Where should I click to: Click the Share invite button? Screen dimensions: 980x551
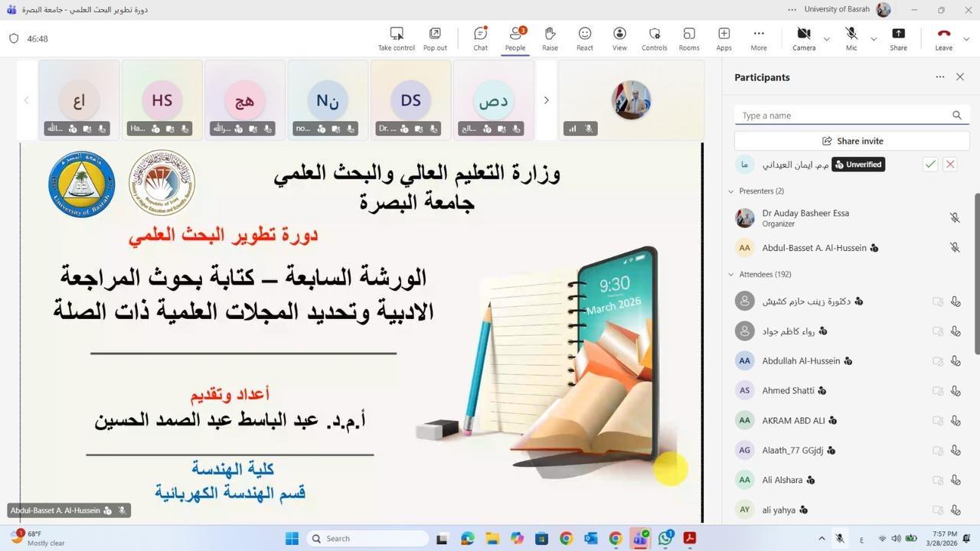pos(851,141)
